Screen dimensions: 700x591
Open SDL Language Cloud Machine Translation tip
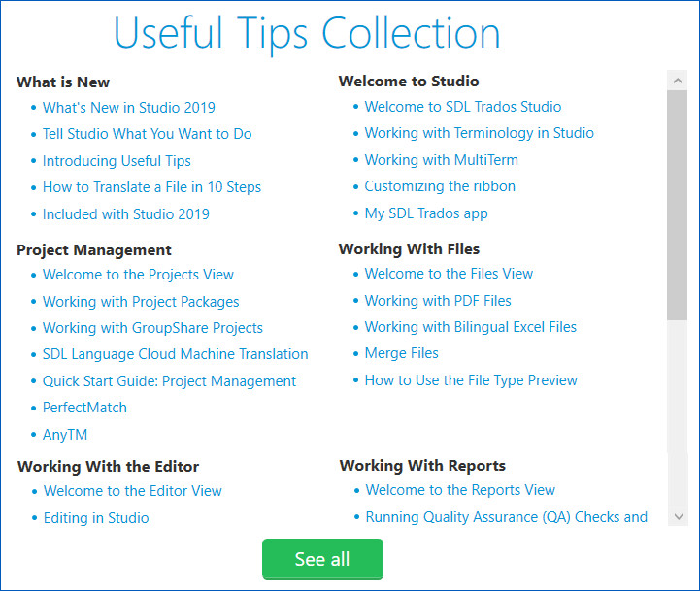(175, 354)
